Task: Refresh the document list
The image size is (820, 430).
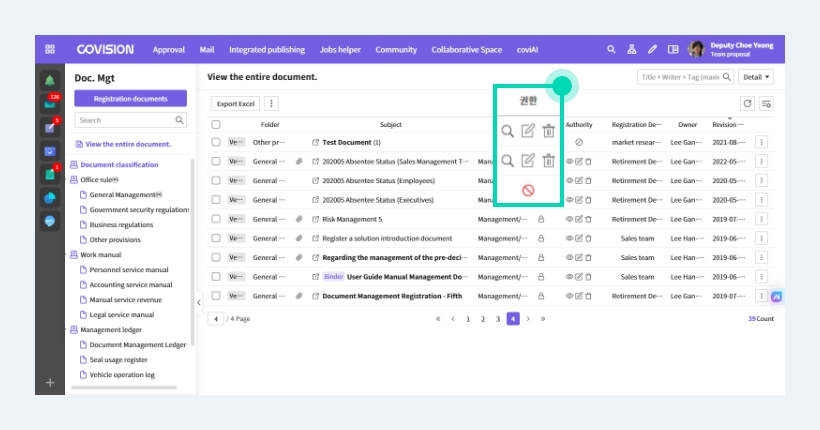Action: click(x=747, y=104)
